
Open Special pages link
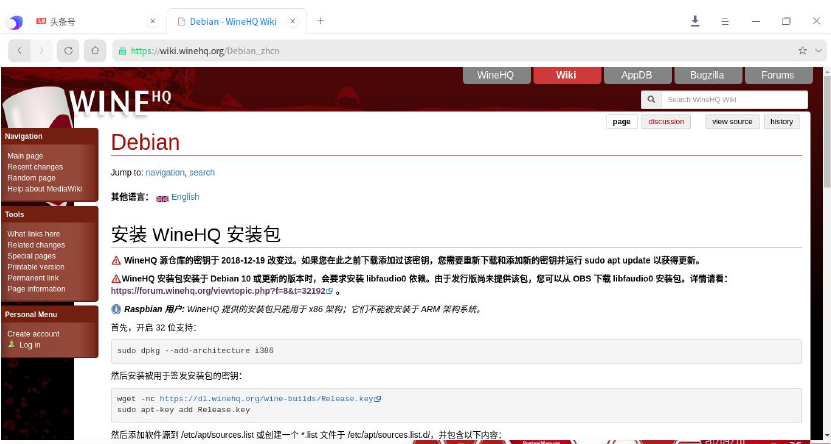point(31,256)
